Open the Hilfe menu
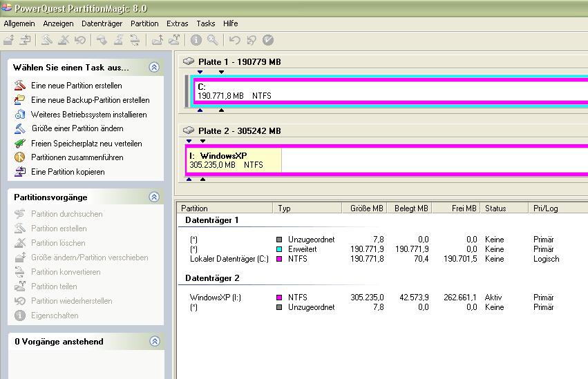 coord(230,23)
